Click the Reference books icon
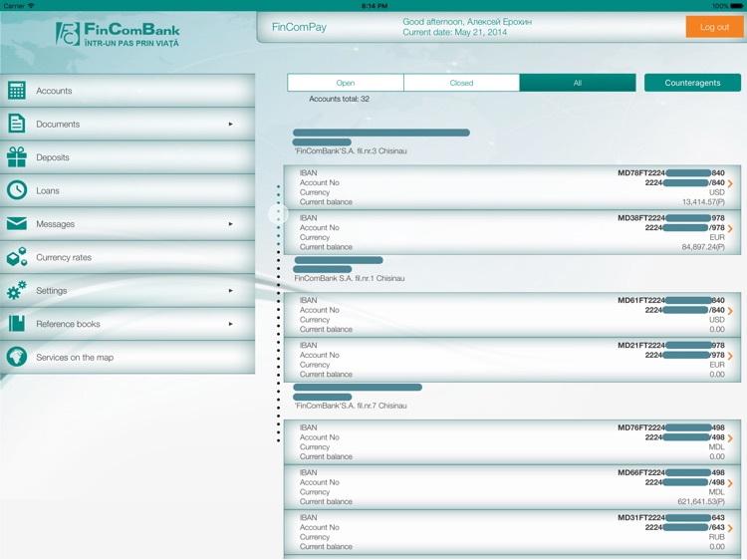747x560 pixels. 17,324
